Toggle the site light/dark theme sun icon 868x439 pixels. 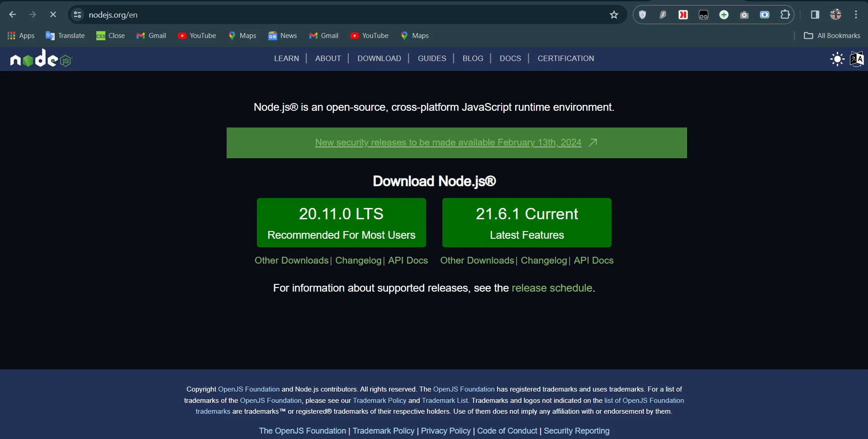[837, 59]
